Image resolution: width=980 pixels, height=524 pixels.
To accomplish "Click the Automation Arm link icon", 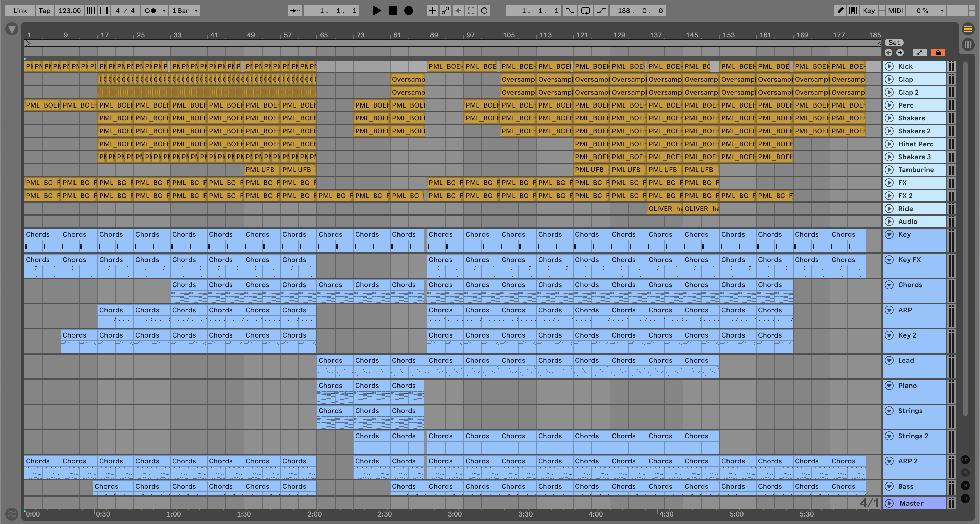I will tap(445, 11).
